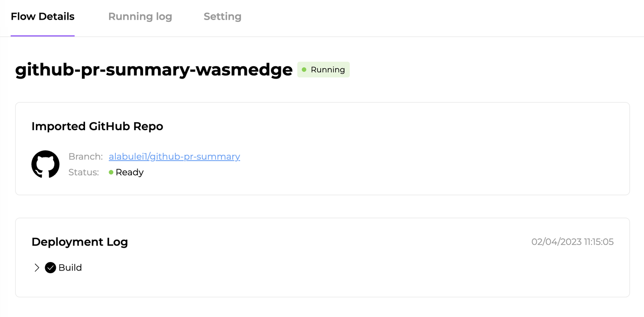Click the github-pr-summary-wasmedge flow title

[154, 70]
